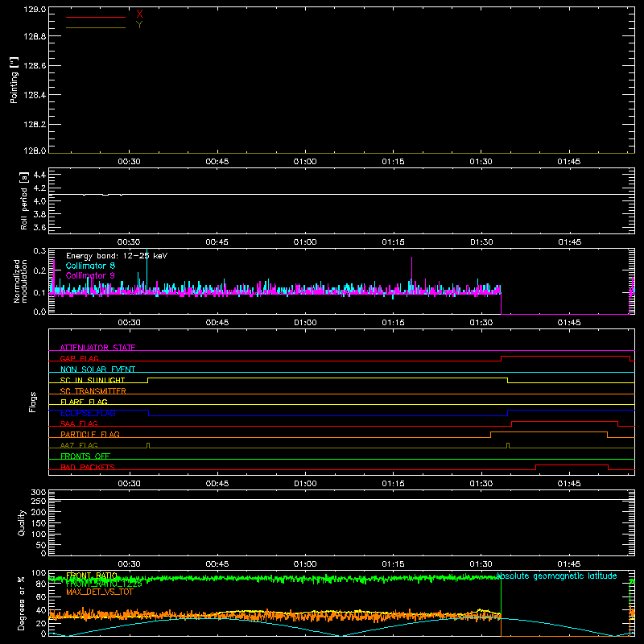Click 01:15 time label under Quality plot
The width and height of the screenshot is (644, 644).
(393, 564)
